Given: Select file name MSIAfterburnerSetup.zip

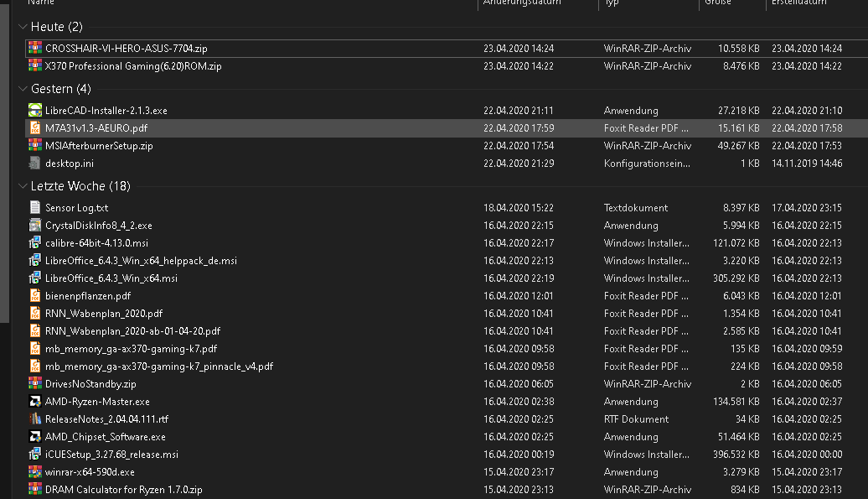Looking at the screenshot, I should click(99, 146).
